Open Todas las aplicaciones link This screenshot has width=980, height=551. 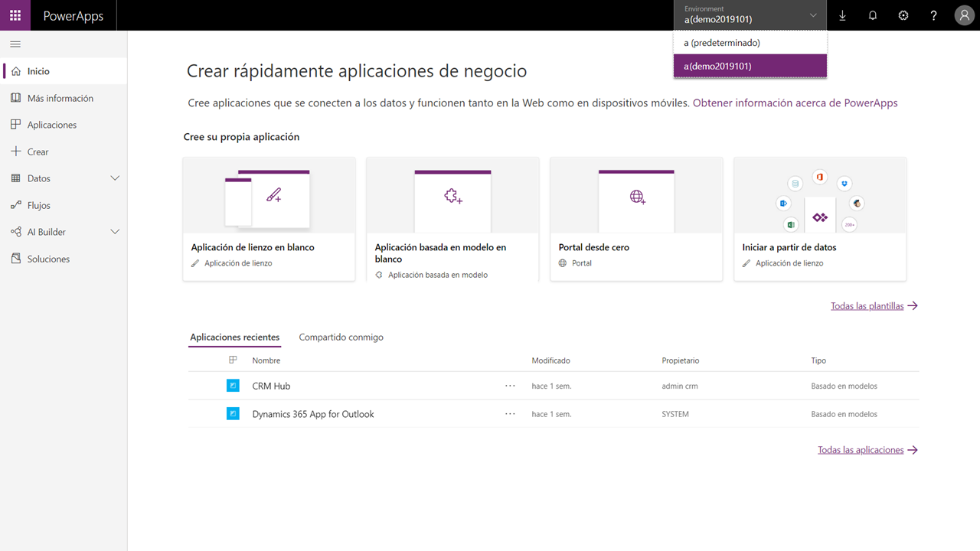point(868,450)
